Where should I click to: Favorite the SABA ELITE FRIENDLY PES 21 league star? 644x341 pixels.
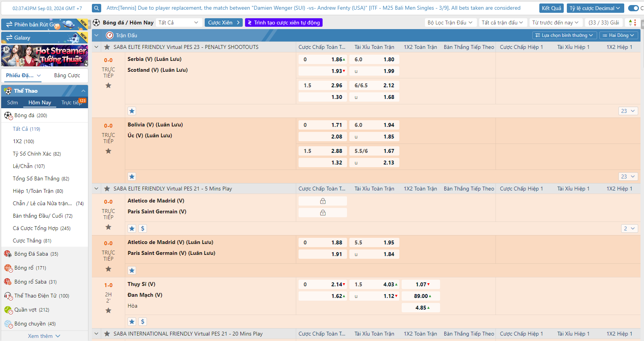click(107, 189)
